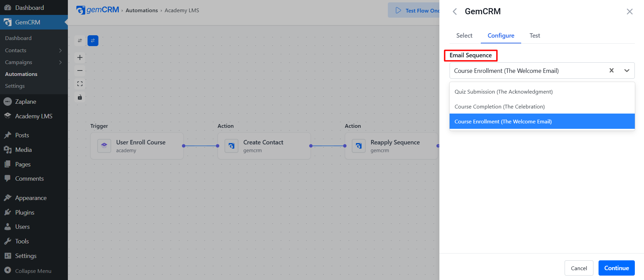Expand the Campaigns submenu
The width and height of the screenshot is (644, 280).
click(34, 62)
